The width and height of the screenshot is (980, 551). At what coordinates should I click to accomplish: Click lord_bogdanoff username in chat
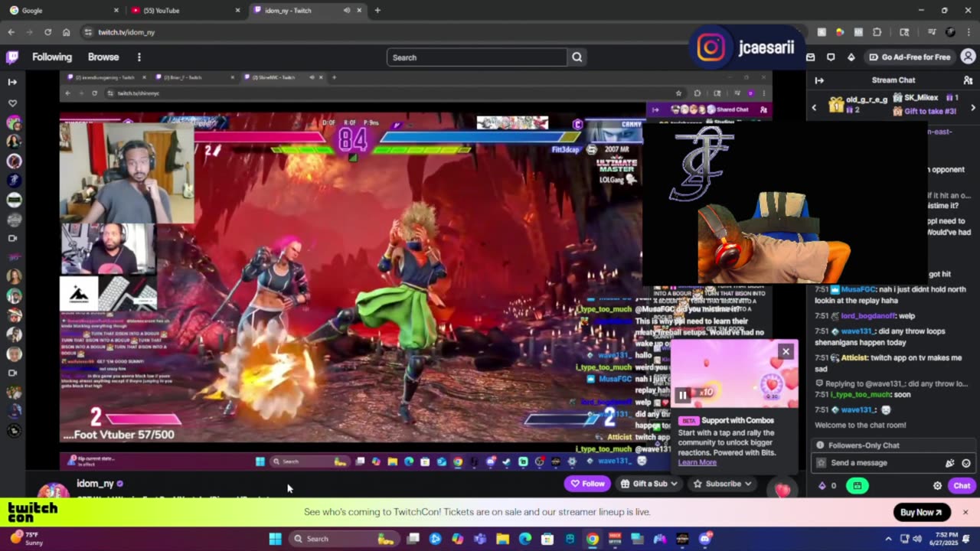[867, 316]
